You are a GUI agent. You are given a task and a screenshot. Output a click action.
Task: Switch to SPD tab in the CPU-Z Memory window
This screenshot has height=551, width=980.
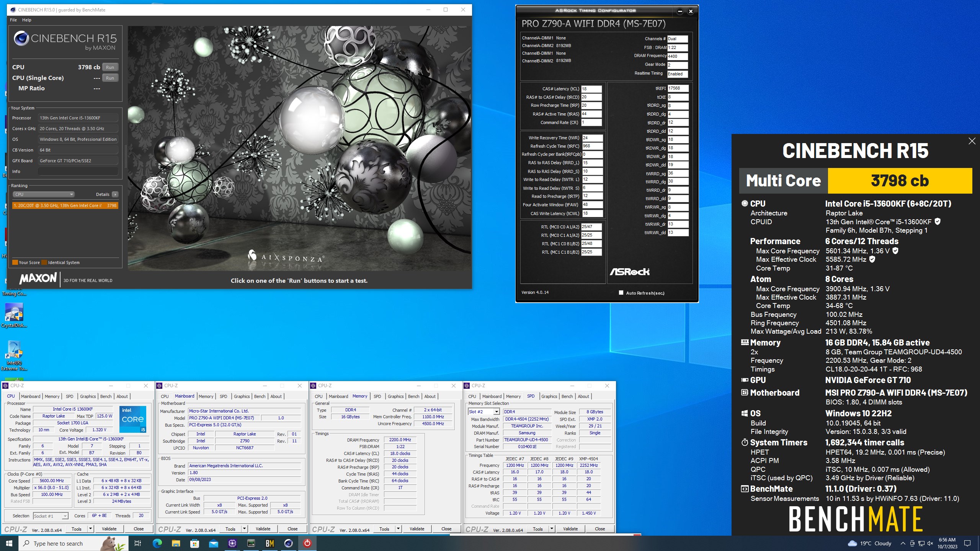coord(377,396)
